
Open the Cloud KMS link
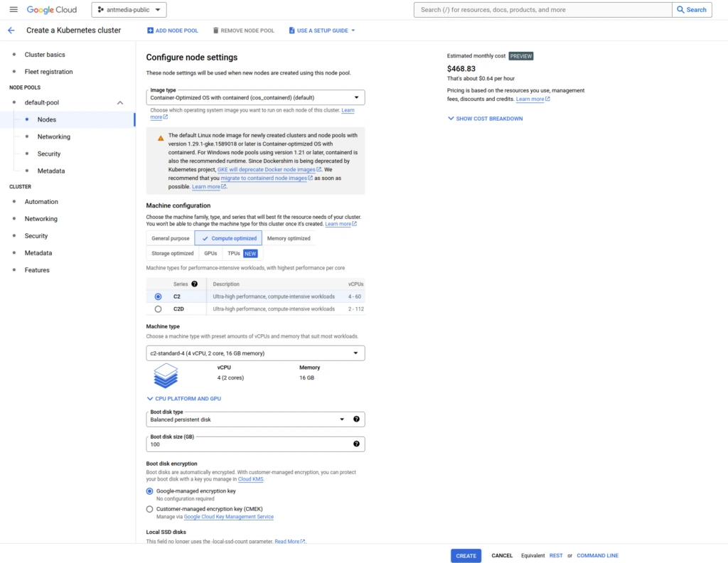251,479
